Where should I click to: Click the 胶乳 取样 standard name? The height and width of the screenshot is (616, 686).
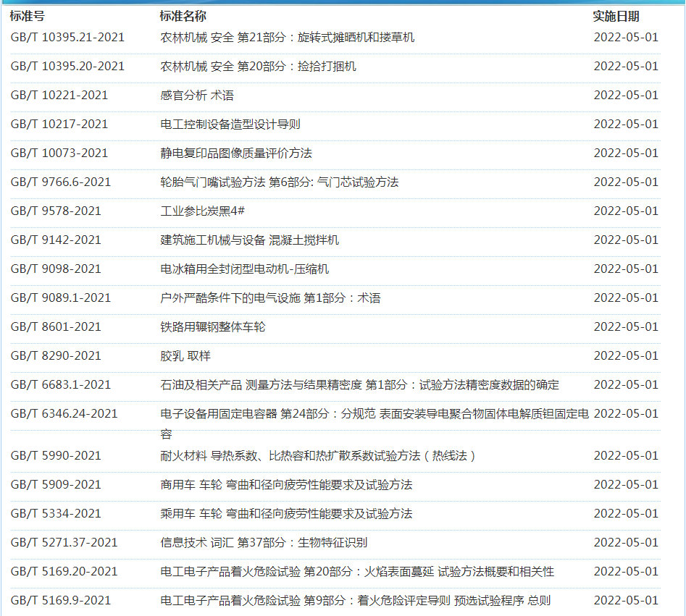[x=185, y=355]
